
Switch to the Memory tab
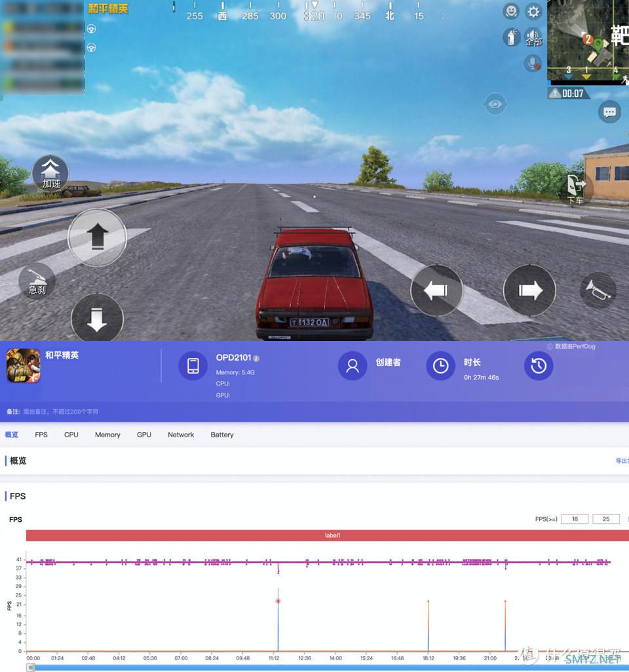tap(107, 435)
